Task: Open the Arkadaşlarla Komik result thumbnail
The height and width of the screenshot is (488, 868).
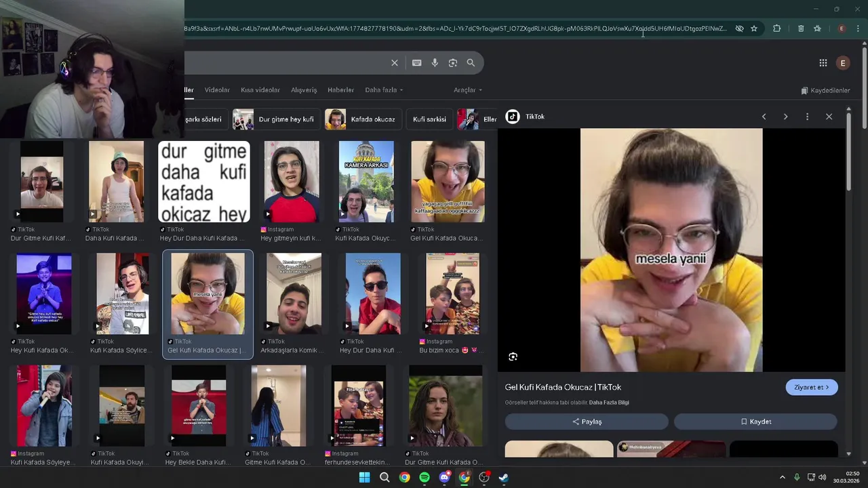Action: coord(294,293)
